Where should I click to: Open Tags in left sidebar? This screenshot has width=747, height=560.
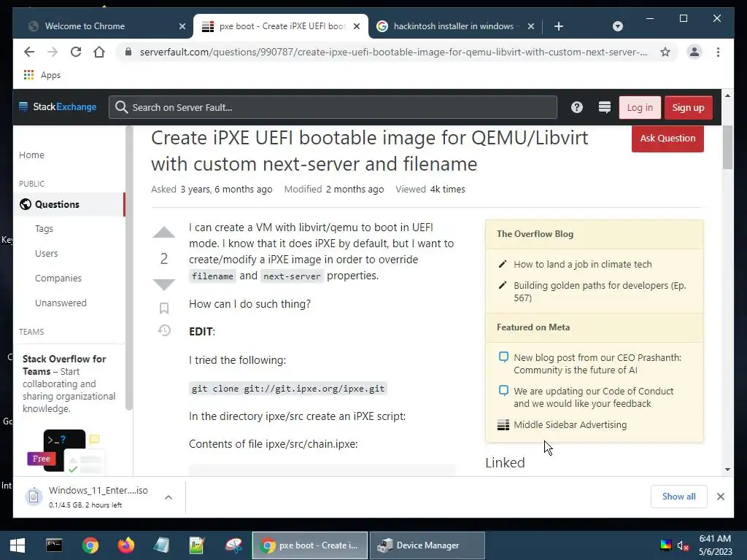(44, 228)
